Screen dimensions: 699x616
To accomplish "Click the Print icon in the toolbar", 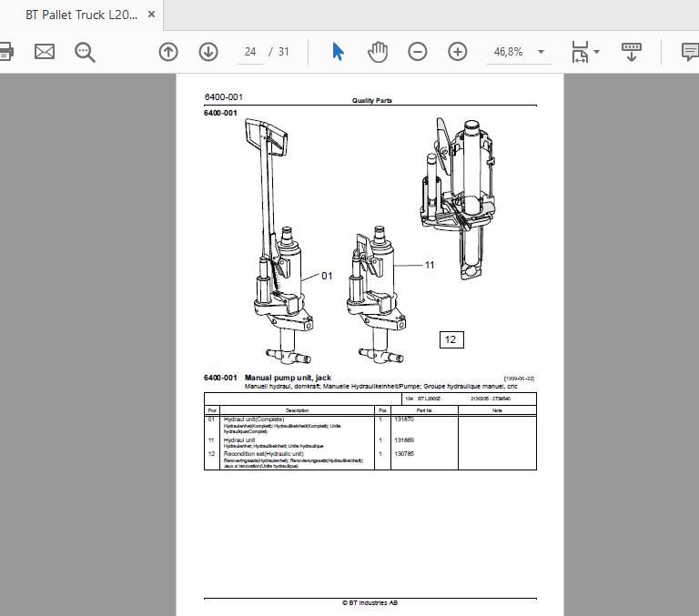I will tap(5, 52).
